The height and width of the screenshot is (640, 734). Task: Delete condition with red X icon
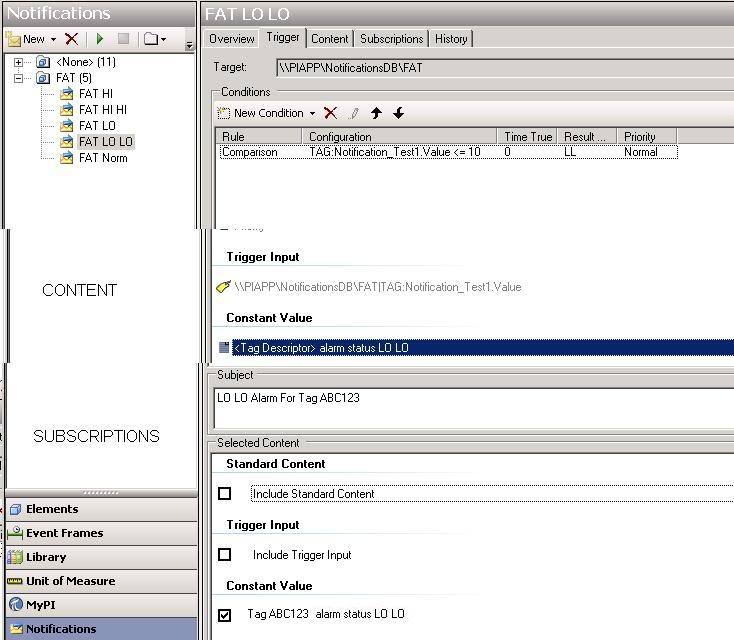(330, 113)
